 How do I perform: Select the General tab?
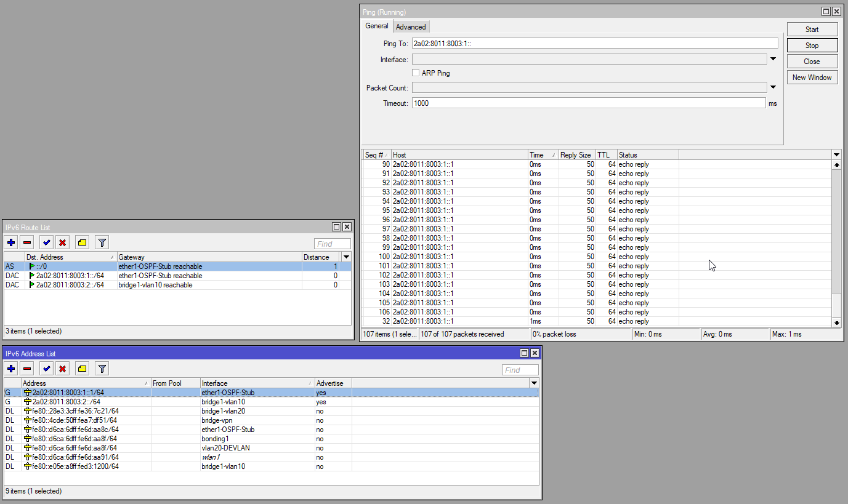pos(376,26)
